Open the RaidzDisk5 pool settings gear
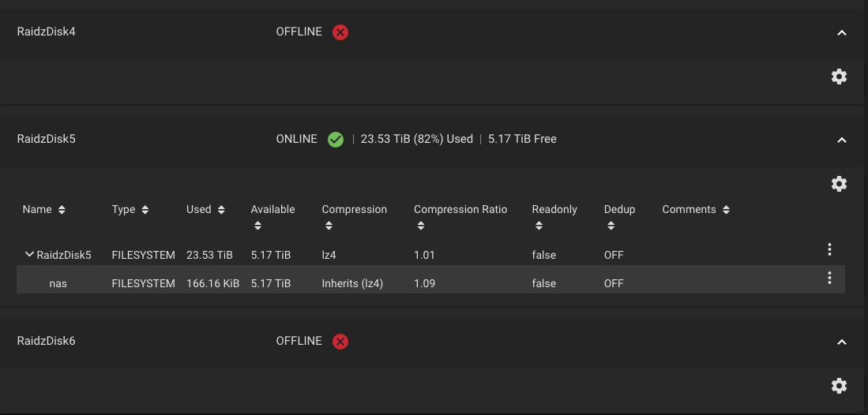Screen dimensions: 868x415 pyautogui.click(x=840, y=184)
